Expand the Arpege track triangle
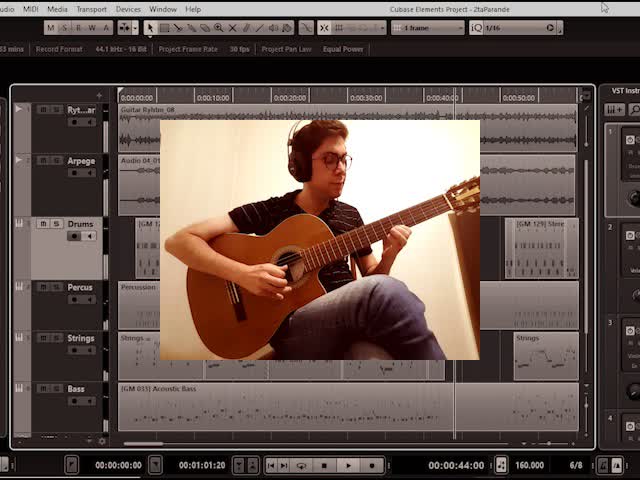 (18, 159)
